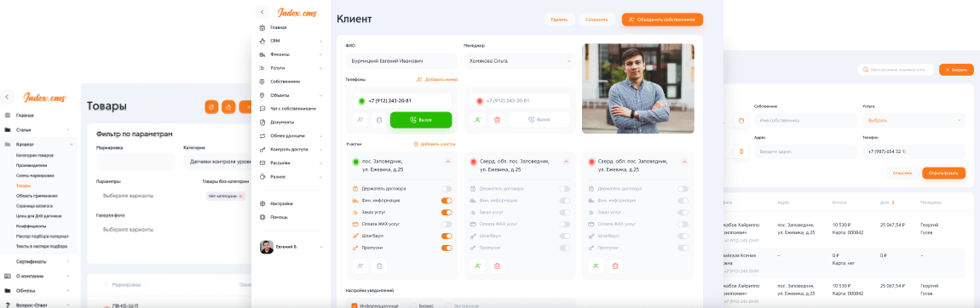Toggle Шлагбаум in rightmost plot card
This screenshot has width=980, height=308.
point(683,237)
